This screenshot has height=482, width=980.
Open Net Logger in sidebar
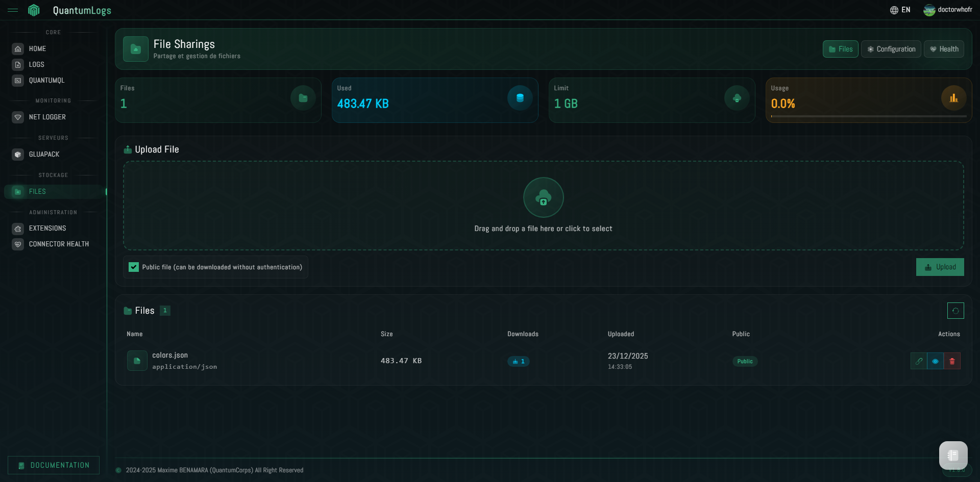[54, 117]
